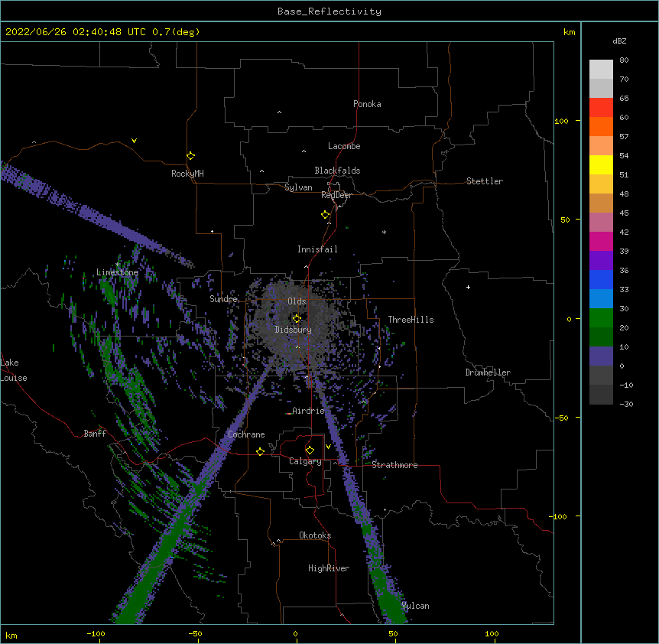Click the white caret marker west of Okotoks
Screen dimensions: 659x644
click(278, 541)
